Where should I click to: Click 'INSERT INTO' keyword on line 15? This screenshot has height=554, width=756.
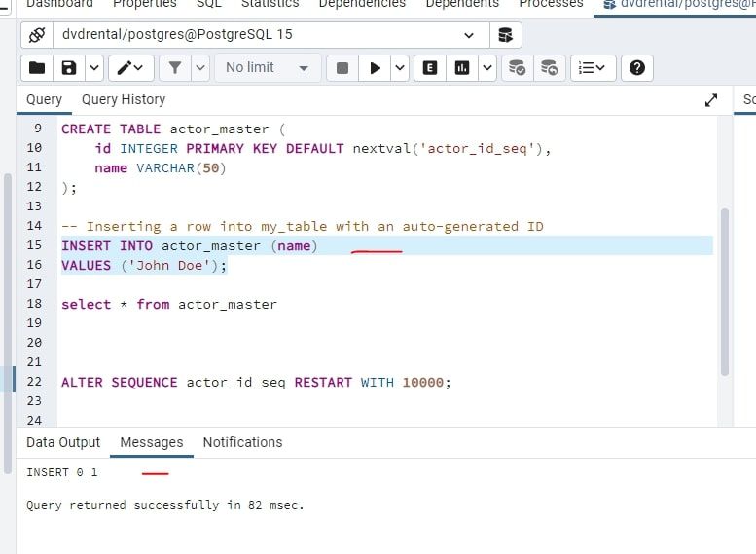coord(107,246)
